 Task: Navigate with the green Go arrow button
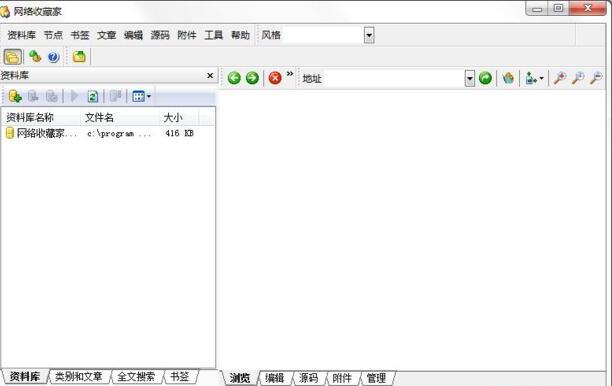coord(485,78)
